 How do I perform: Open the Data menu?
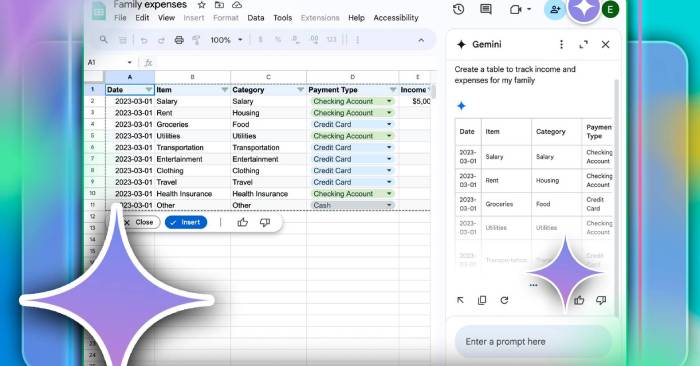pyautogui.click(x=256, y=18)
